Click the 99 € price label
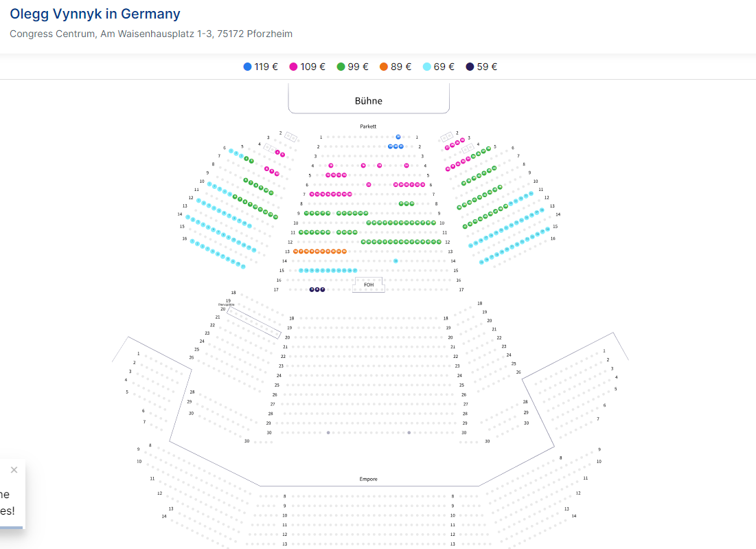The width and height of the screenshot is (756, 549). pyautogui.click(x=358, y=67)
